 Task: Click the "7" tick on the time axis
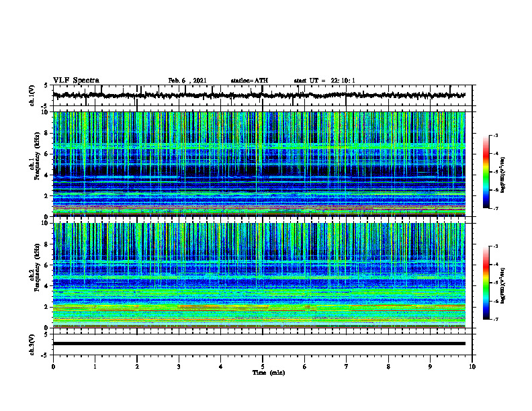(x=347, y=367)
